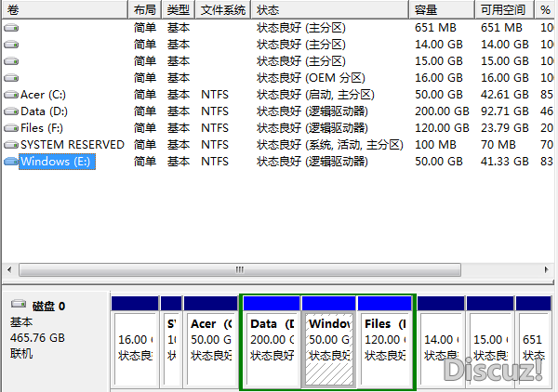Select the 15.00 GB partition block in disk map

tap(490, 342)
